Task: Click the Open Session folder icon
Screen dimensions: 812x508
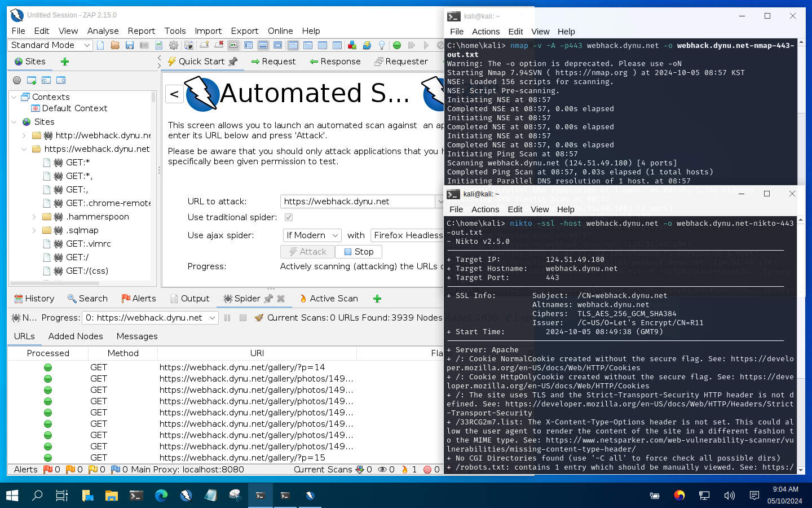Action: [115, 45]
